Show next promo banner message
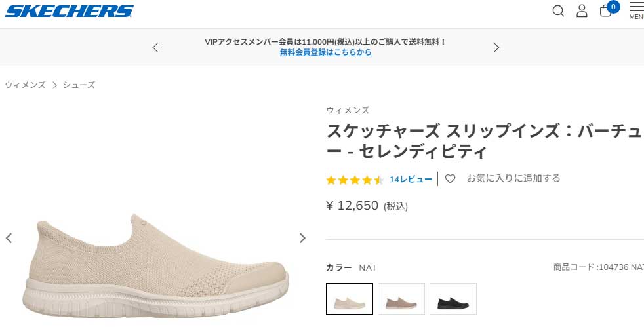The width and height of the screenshot is (644, 327). pyautogui.click(x=496, y=48)
